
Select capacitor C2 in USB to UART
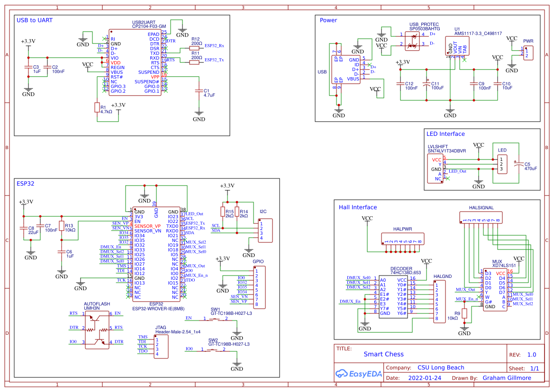click(x=47, y=67)
